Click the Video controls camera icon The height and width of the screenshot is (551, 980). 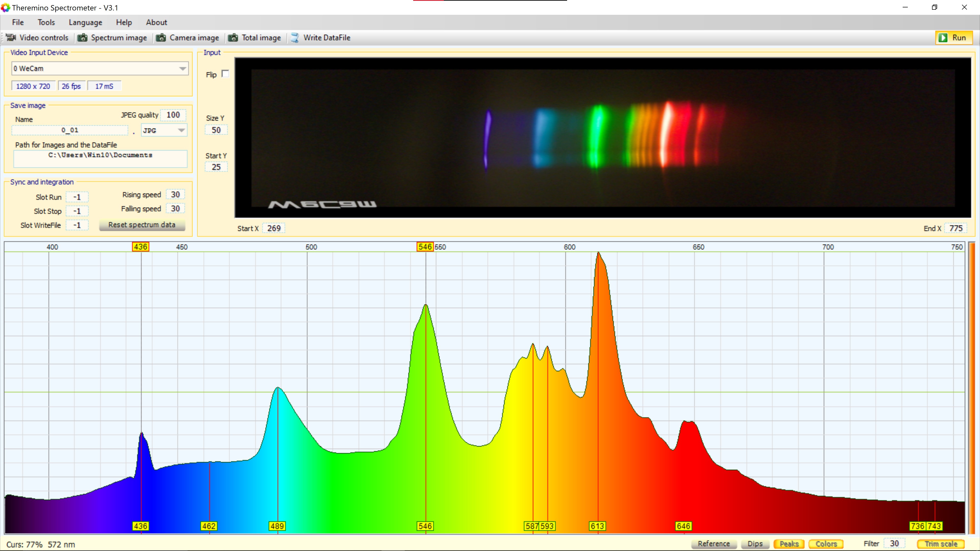click(x=11, y=37)
